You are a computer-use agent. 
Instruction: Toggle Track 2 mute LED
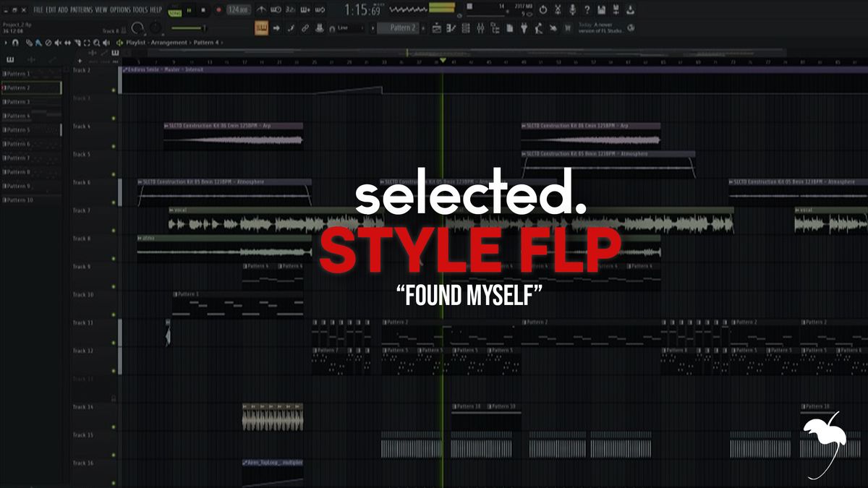[x=114, y=90]
